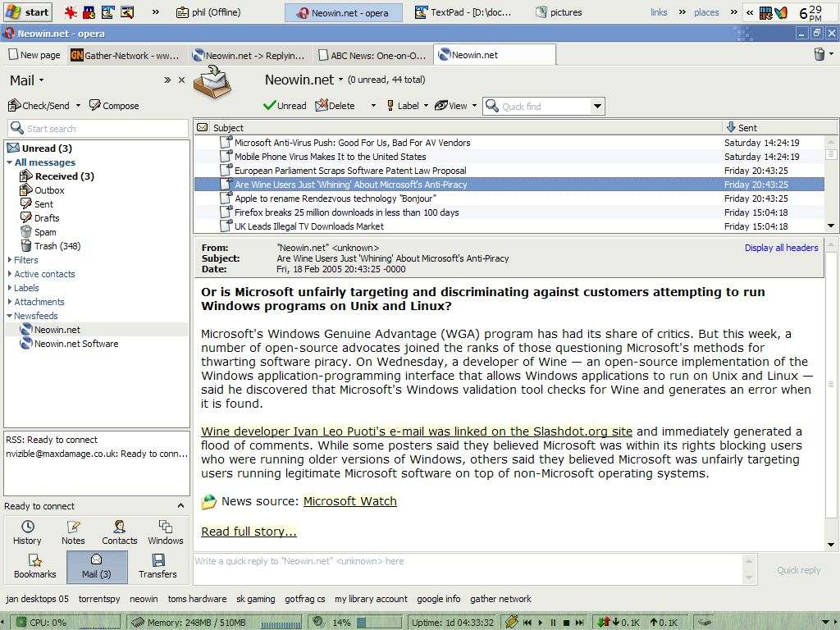Collapse the Newsfeeds section
This screenshot has width=840, height=630.
click(x=10, y=316)
